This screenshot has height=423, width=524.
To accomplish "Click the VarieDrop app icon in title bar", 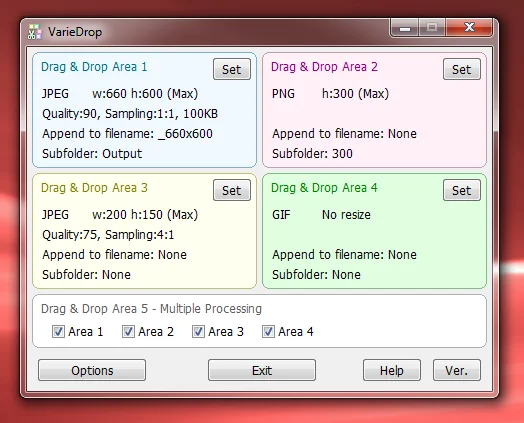I will coord(35,32).
